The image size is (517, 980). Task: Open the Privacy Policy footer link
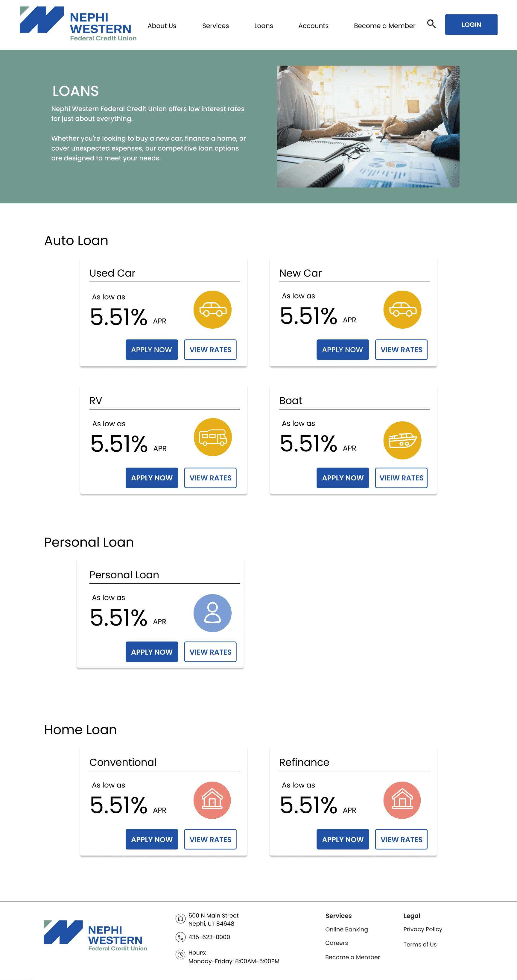point(423,929)
